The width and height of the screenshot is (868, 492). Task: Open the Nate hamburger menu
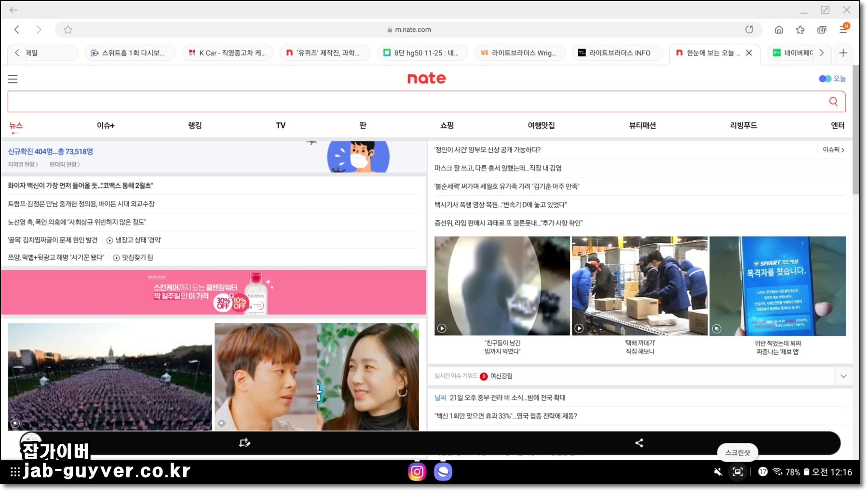click(x=13, y=79)
